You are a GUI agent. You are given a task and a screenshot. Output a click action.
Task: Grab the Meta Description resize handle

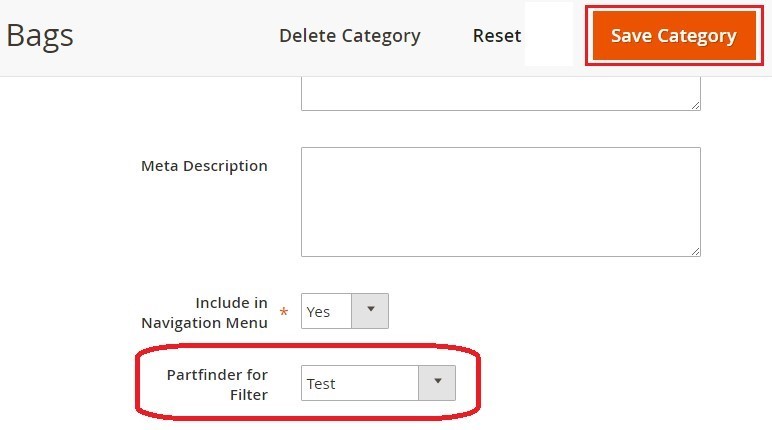tap(694, 250)
